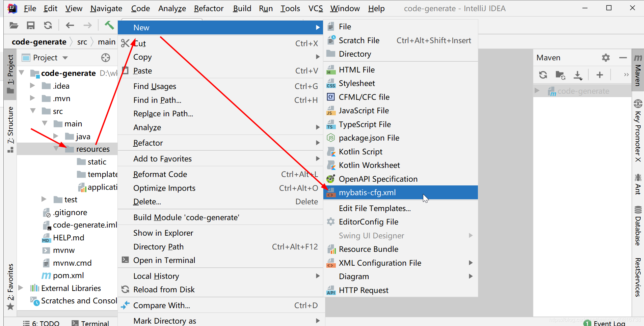Click Reformat Code entry

tap(220, 174)
